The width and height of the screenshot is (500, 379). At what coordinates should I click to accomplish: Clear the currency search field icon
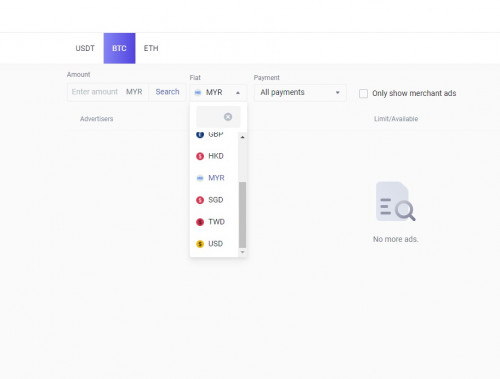click(x=228, y=117)
